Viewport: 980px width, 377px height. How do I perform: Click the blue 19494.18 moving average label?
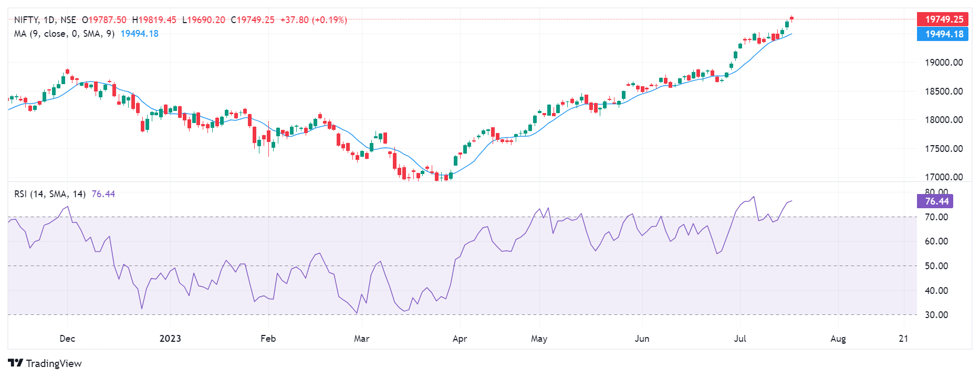point(943,34)
